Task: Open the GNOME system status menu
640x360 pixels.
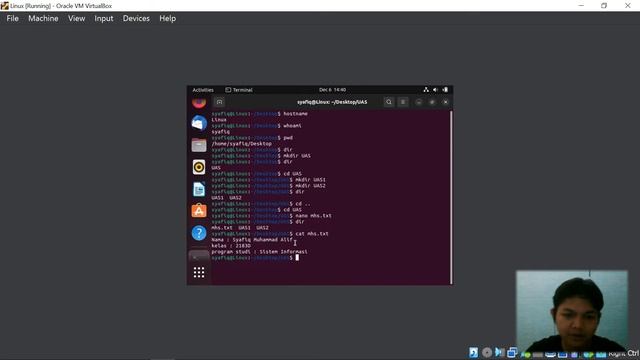Action: [436, 90]
